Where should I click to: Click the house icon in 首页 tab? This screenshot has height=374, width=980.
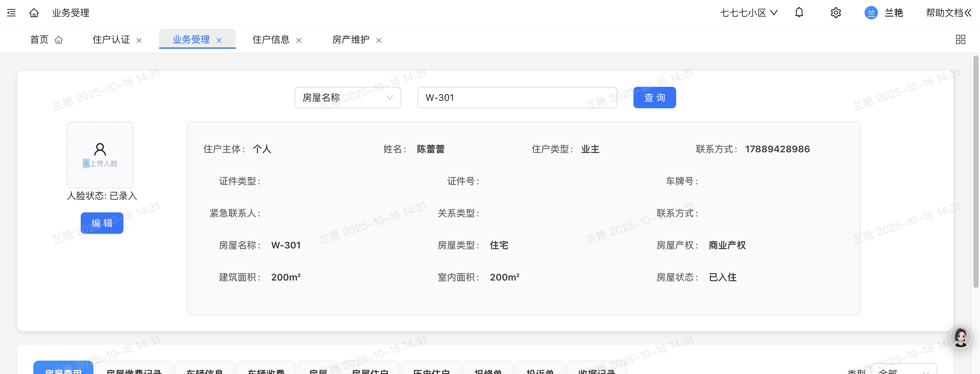59,40
